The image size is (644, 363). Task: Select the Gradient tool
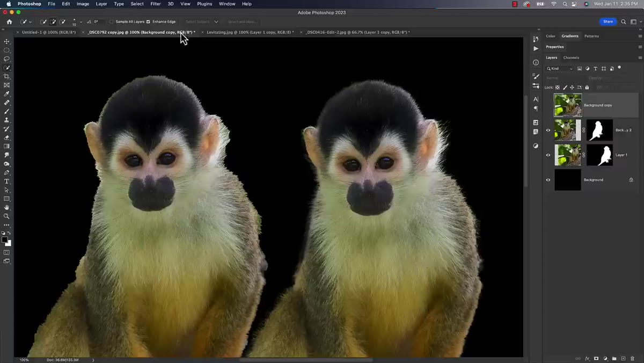[7, 146]
